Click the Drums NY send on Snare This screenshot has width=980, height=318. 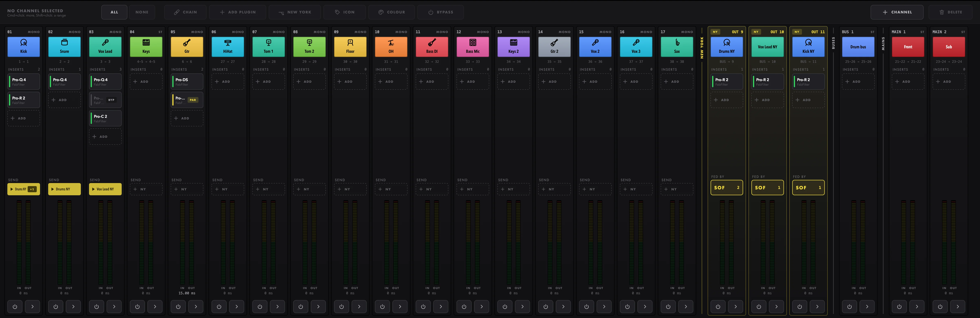coord(64,189)
